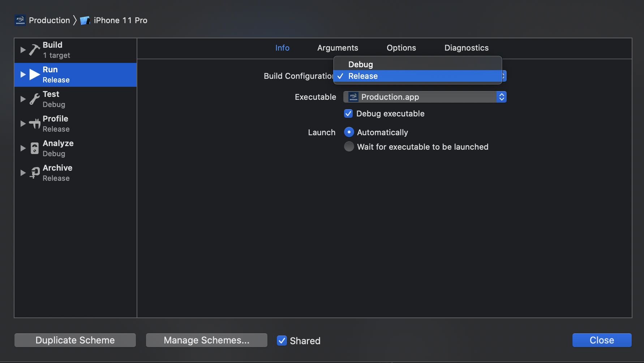Expand the Archive action disclosure triangle

(23, 173)
